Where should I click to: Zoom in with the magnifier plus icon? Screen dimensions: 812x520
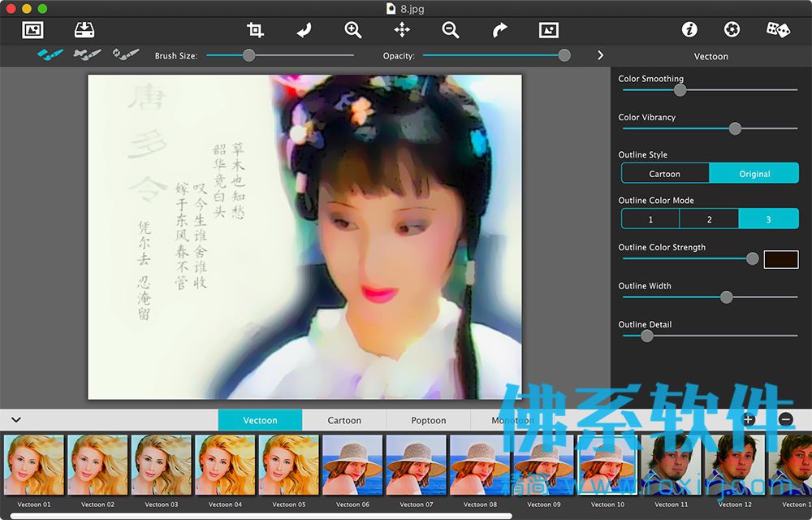click(x=353, y=30)
